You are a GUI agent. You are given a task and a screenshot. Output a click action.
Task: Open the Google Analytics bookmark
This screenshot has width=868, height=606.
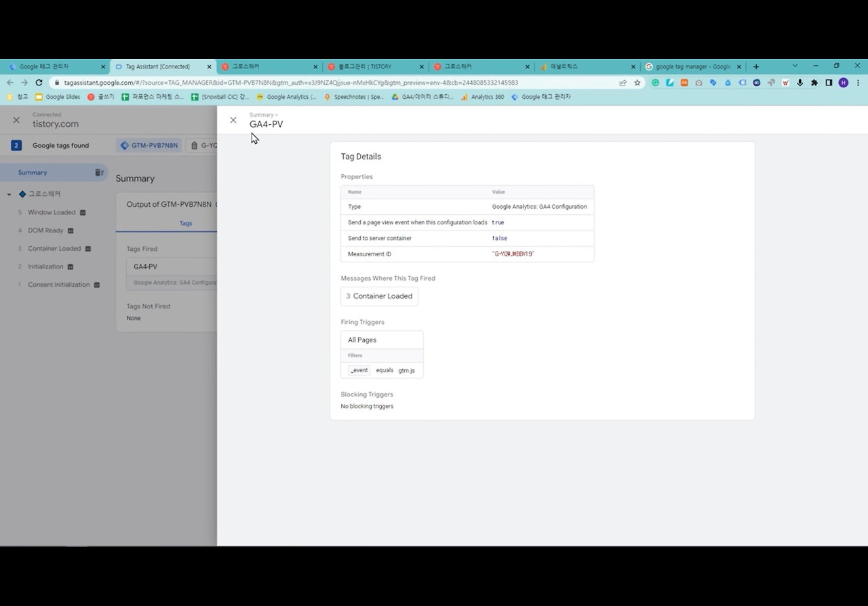[x=286, y=97]
